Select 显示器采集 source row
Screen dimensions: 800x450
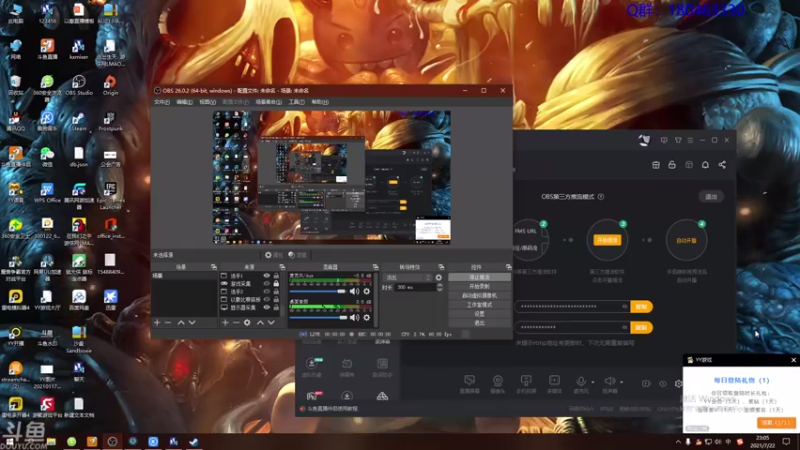tap(251, 308)
